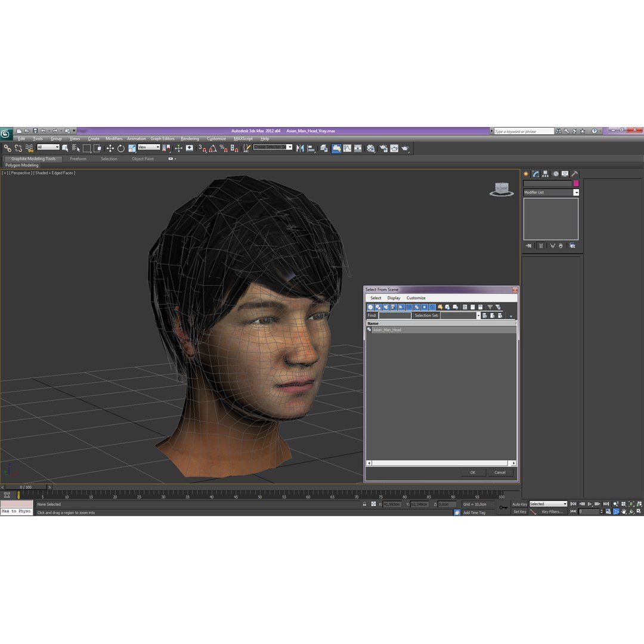Click Cancel in Select From Scene dialog

coord(500,473)
